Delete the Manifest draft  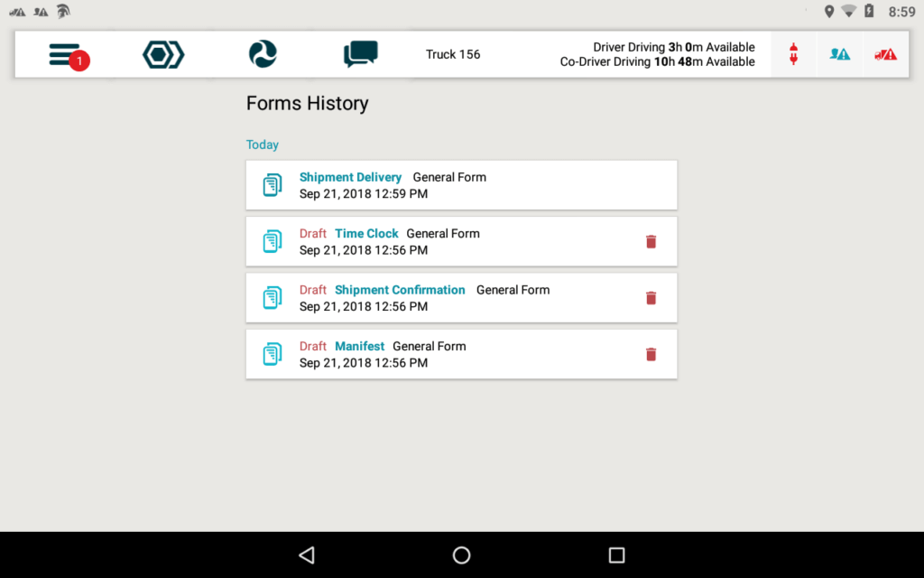tap(651, 354)
